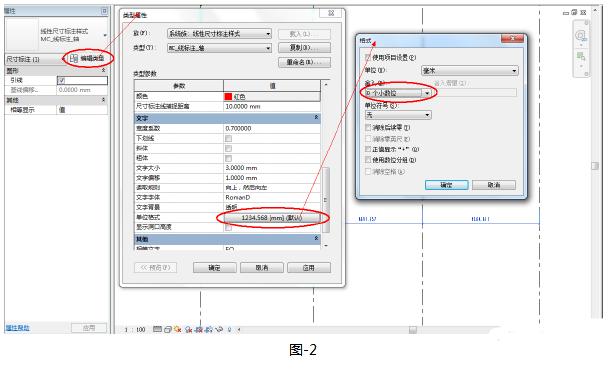The image size is (611, 371).
Task: Tick the 使用数位分组 checkbox
Action: pyautogui.click(x=367, y=160)
